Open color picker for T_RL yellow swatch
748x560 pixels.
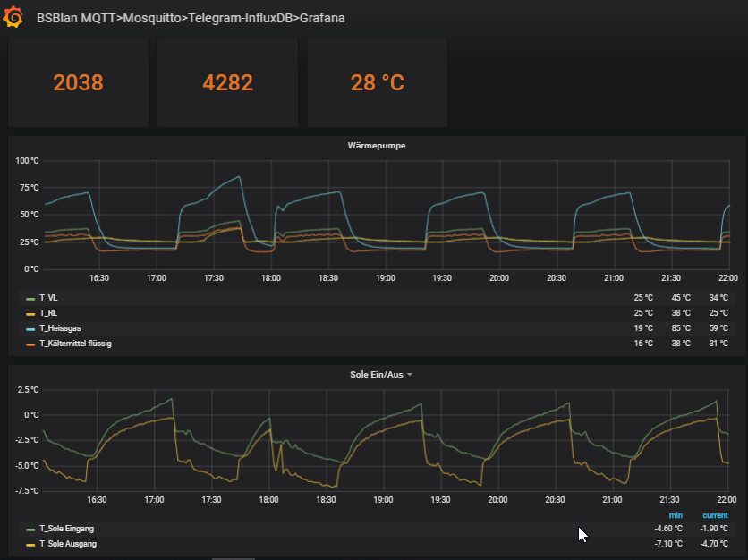click(x=30, y=314)
